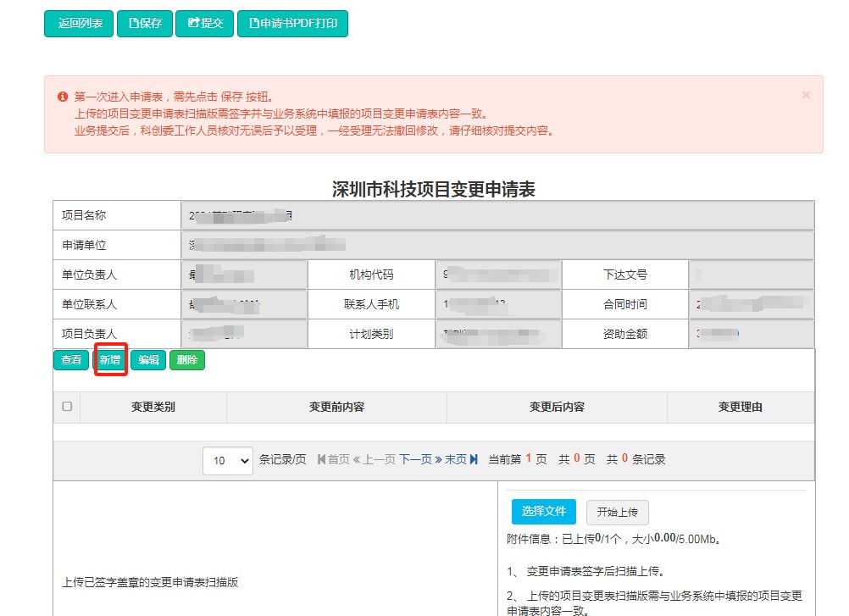Open 申请书PDF打印 to print the application PDF
The image size is (849, 616).
[292, 24]
